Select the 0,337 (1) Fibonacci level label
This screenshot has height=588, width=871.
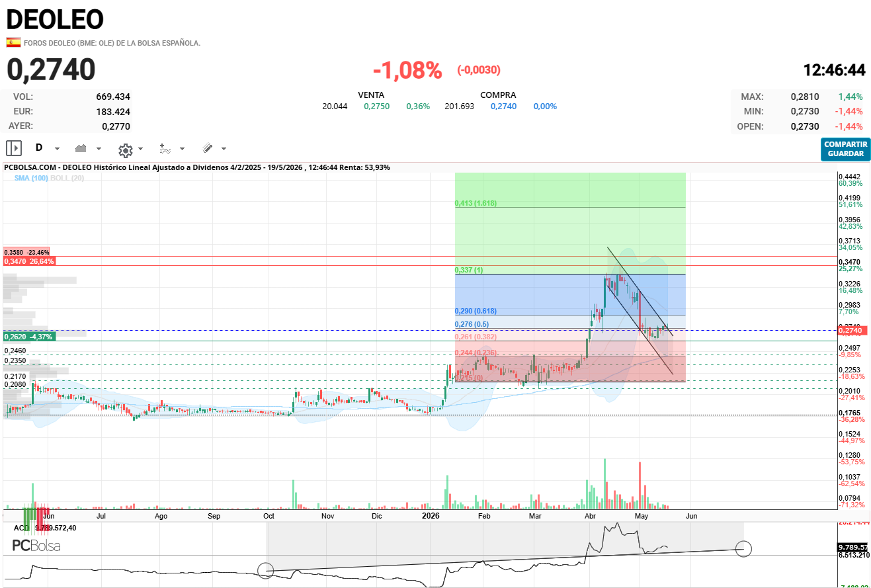click(x=469, y=270)
